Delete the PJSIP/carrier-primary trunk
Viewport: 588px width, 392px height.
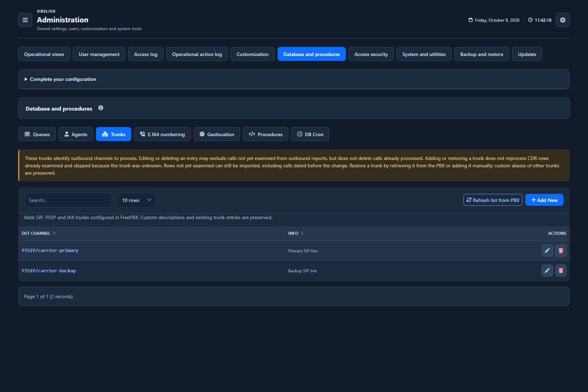[561, 251]
